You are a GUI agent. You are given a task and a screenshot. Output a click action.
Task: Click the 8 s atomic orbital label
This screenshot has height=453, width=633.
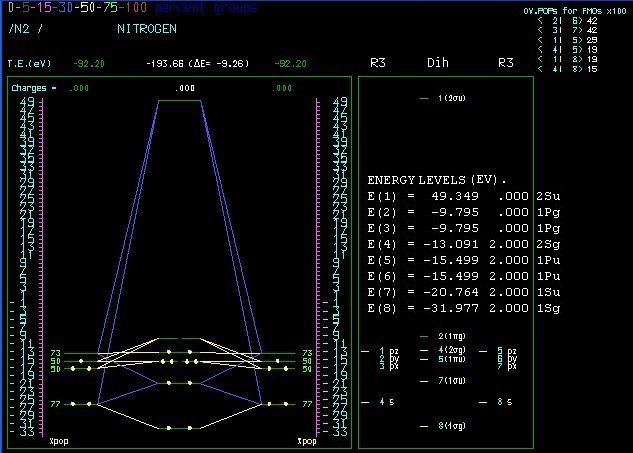[x=505, y=402]
